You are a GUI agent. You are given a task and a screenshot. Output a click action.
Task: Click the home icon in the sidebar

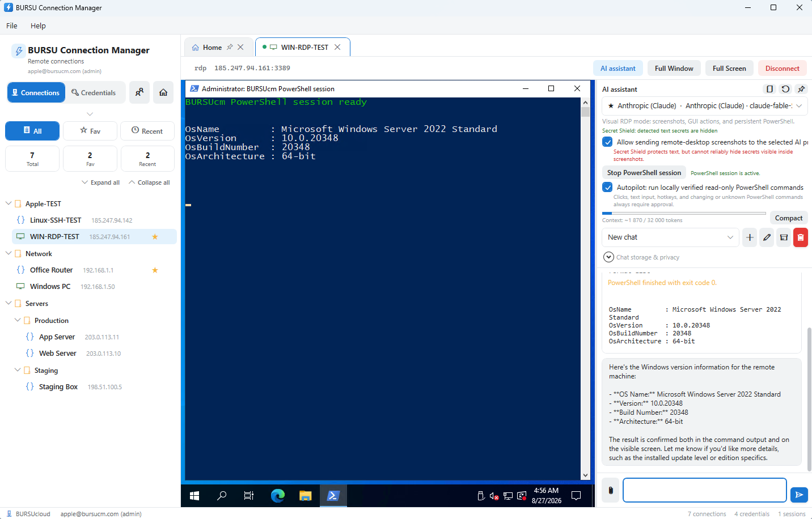[163, 92]
